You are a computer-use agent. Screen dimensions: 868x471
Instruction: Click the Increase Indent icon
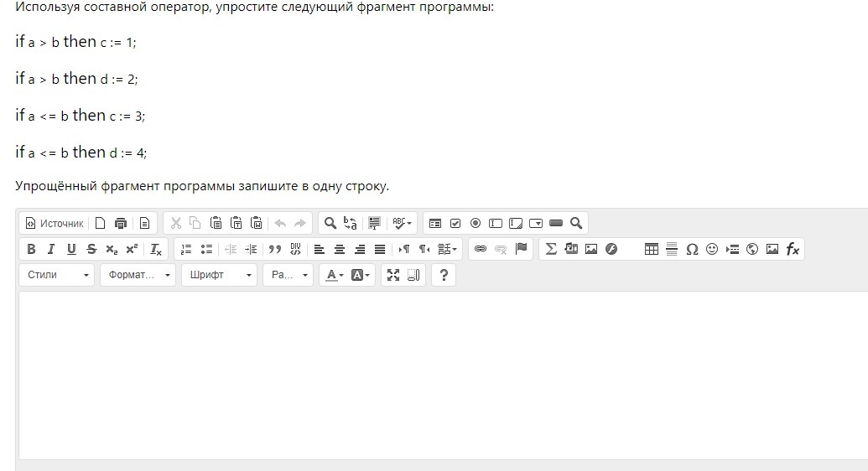coord(251,249)
